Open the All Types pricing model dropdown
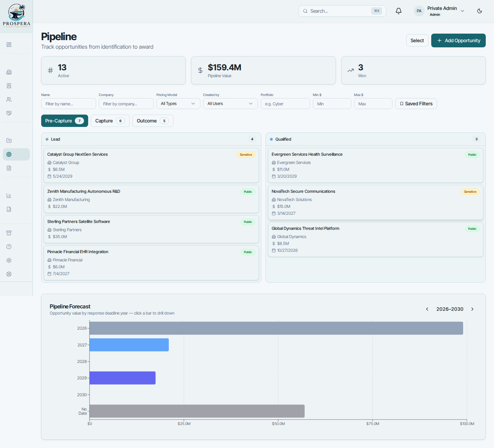The image size is (494, 448). pos(178,104)
